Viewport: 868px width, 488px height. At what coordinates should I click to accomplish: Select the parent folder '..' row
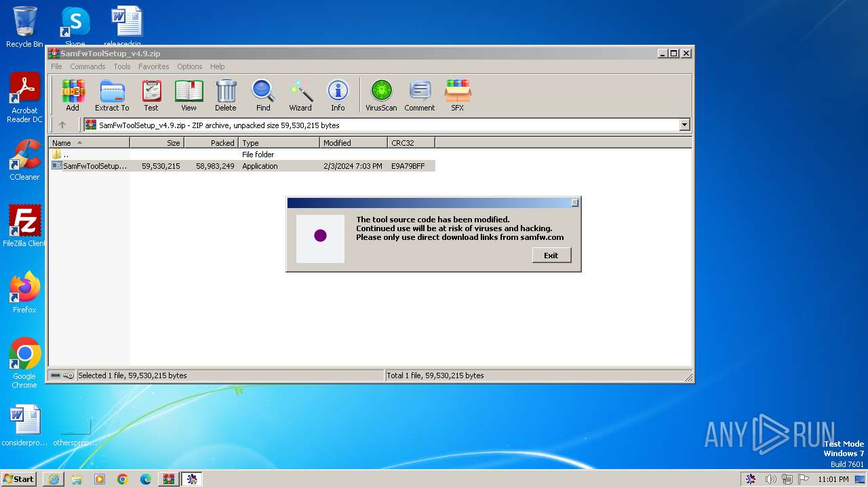pyautogui.click(x=242, y=155)
